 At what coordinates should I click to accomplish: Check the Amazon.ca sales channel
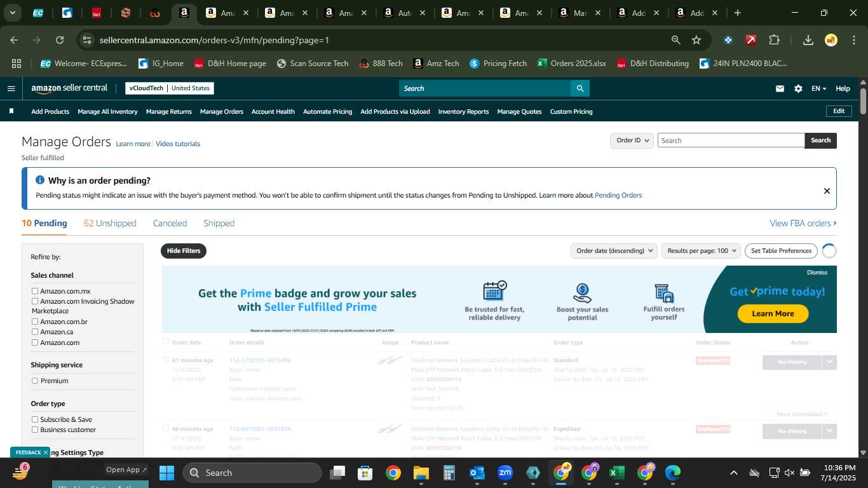[x=35, y=332]
